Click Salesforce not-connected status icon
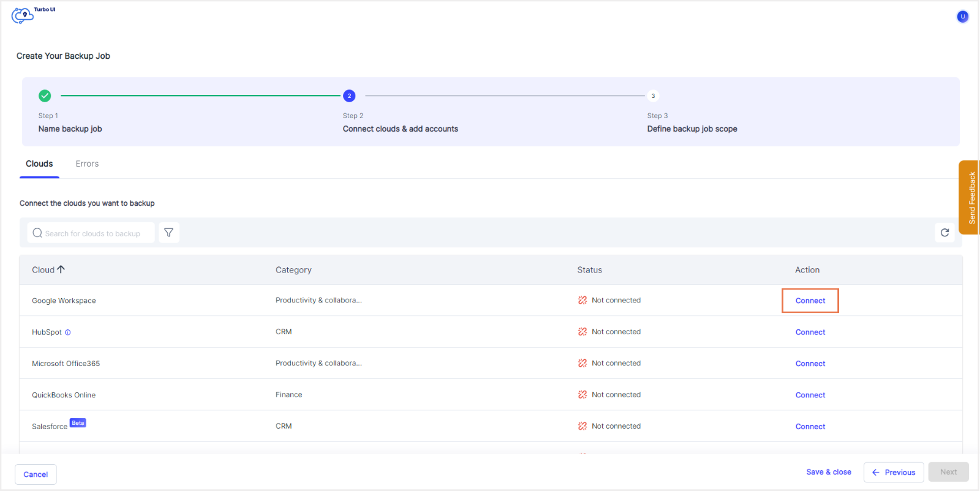The image size is (980, 491). 582,426
